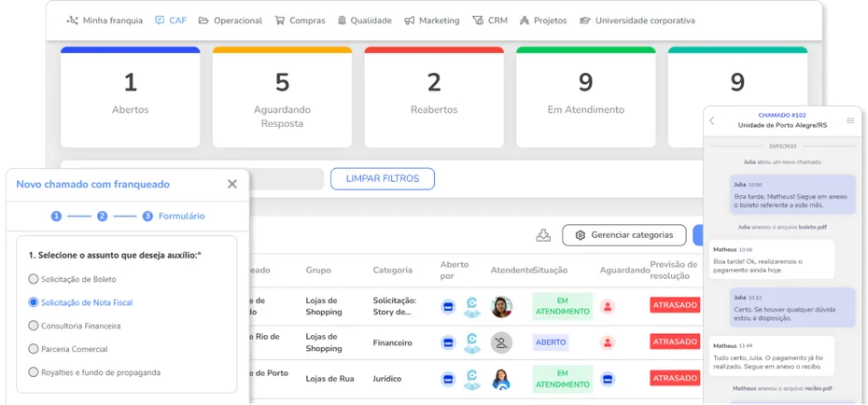Click attendant photo in the Jurídico row
Screen dimensions: 868x405
tap(501, 379)
